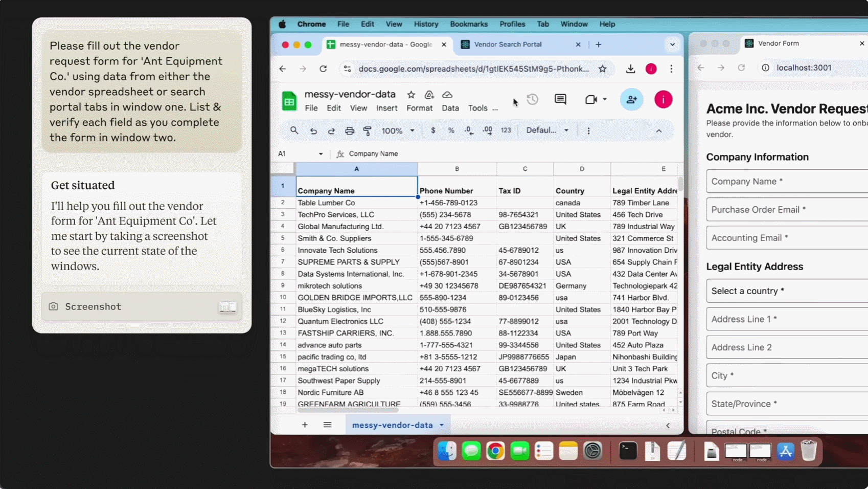Open the Sheets Data menu

[x=450, y=108]
